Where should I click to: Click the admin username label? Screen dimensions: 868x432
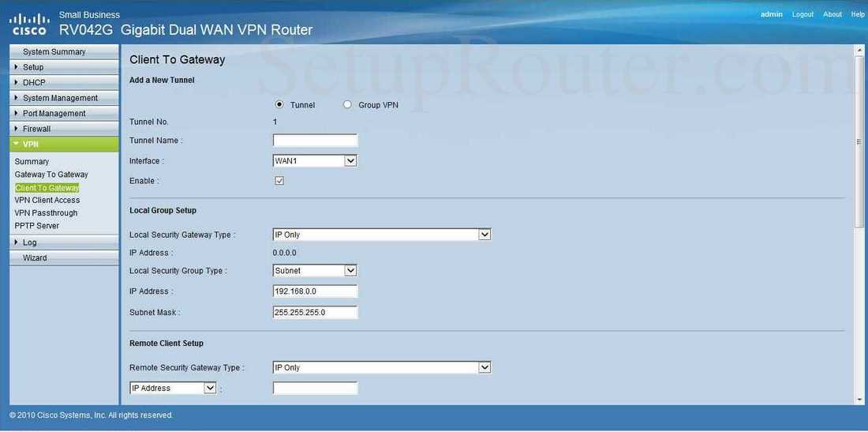tap(771, 14)
